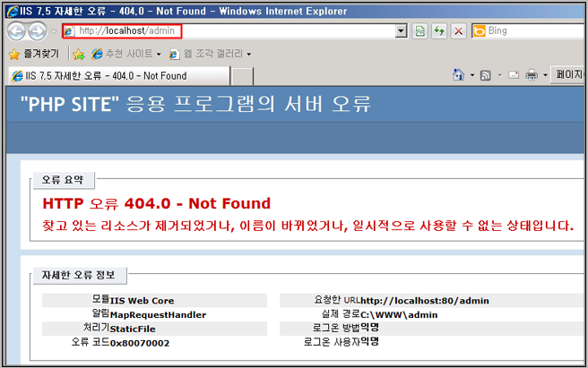This screenshot has width=588, height=368.
Task: Stop loading with the red X icon
Action: [x=458, y=31]
